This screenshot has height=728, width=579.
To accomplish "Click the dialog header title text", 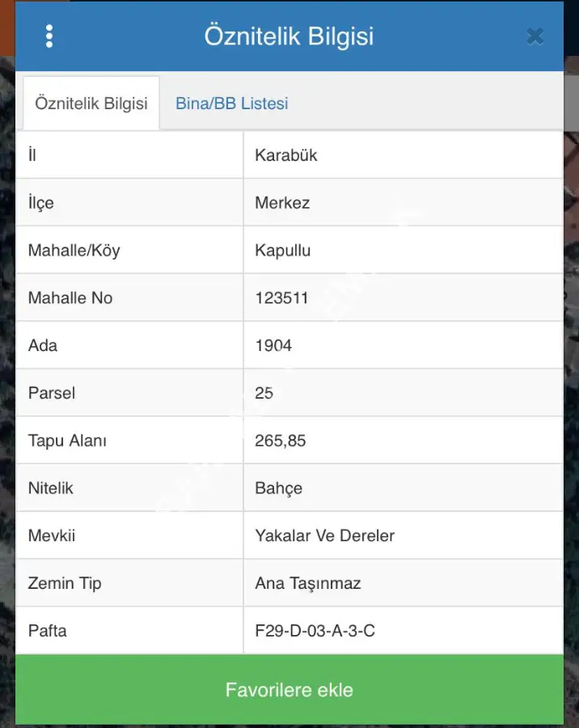I will click(x=289, y=36).
